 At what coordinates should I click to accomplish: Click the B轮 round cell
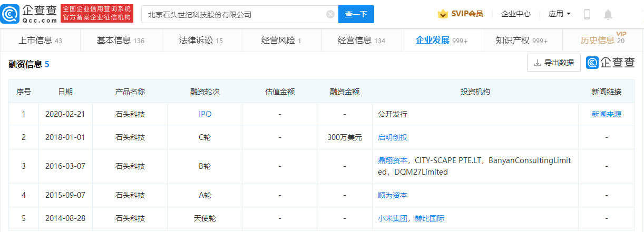(205, 166)
